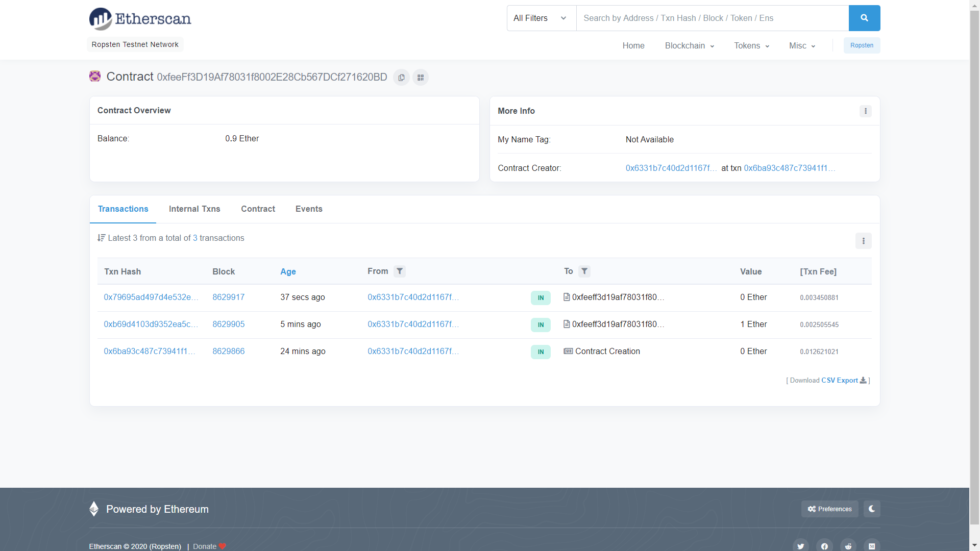Click the Etherscan logo

[x=140, y=19]
